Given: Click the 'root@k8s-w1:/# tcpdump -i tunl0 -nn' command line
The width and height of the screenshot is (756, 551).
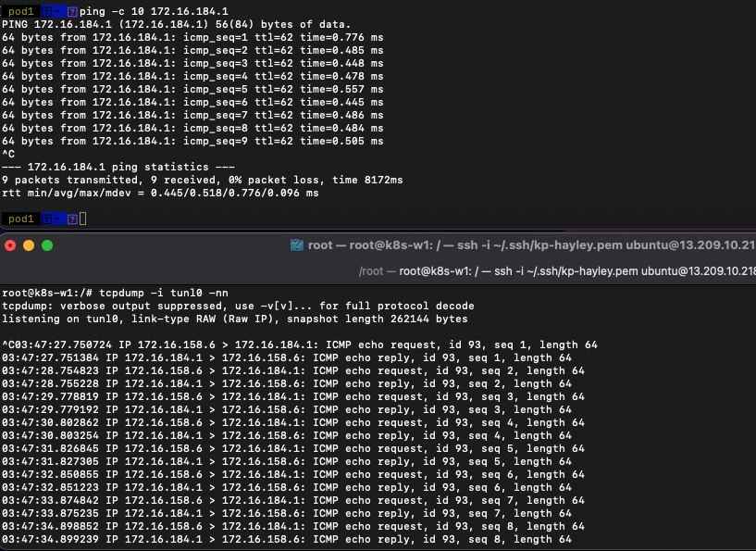Looking at the screenshot, I should tap(115, 293).
